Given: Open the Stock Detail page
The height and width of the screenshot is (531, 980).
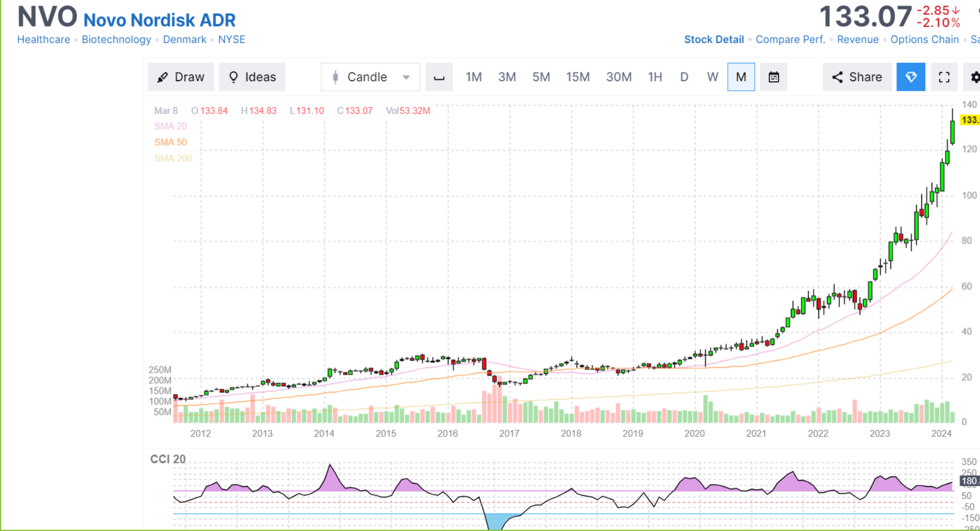Looking at the screenshot, I should click(x=714, y=39).
